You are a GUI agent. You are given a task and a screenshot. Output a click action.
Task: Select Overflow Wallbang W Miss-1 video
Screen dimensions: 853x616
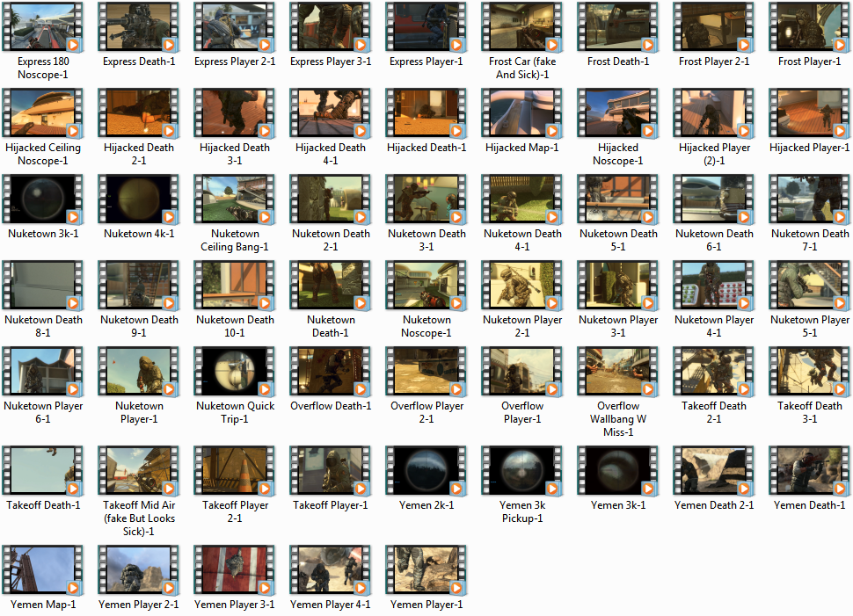pyautogui.click(x=618, y=371)
